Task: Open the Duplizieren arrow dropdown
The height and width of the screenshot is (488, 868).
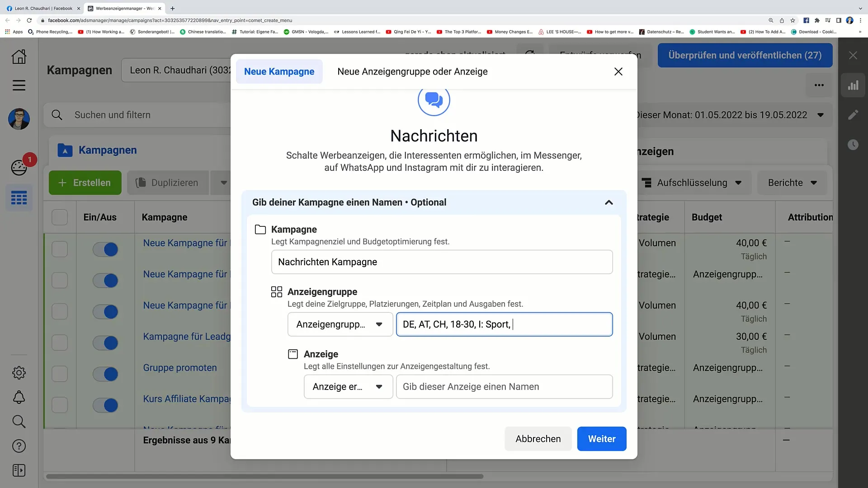Action: [x=223, y=183]
